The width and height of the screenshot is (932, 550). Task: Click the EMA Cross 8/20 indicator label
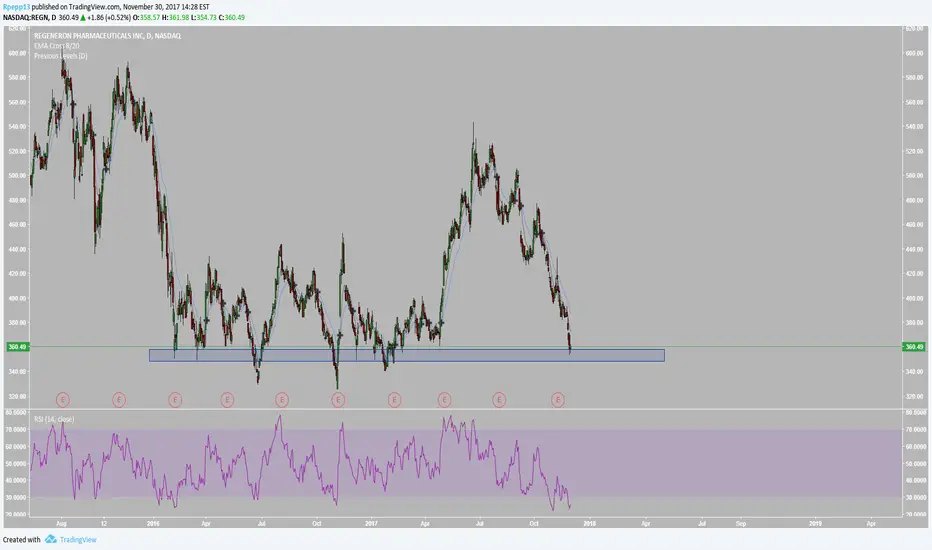pyautogui.click(x=56, y=46)
